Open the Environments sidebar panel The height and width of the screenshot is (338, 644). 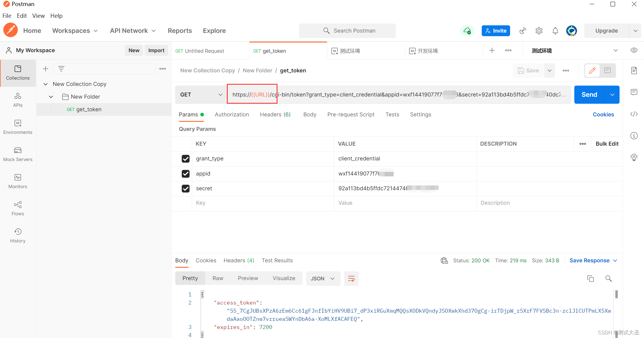click(18, 127)
